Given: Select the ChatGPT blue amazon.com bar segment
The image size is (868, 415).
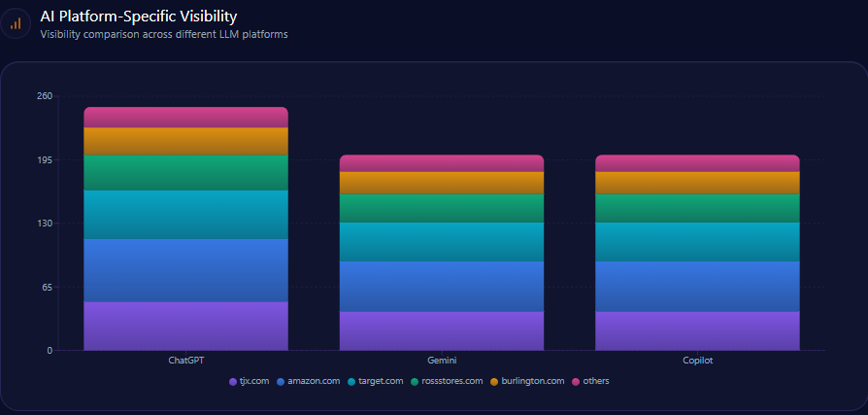Looking at the screenshot, I should pos(185,270).
